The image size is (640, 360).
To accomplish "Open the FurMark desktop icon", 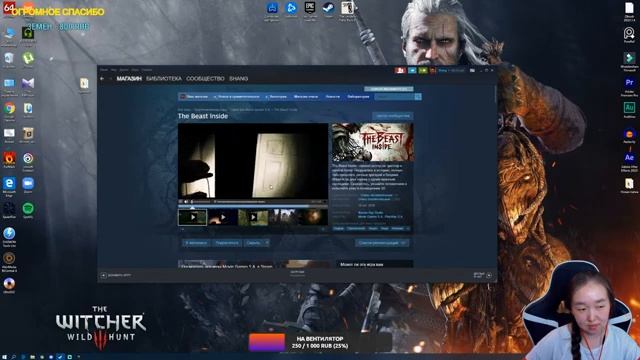I will (9, 160).
